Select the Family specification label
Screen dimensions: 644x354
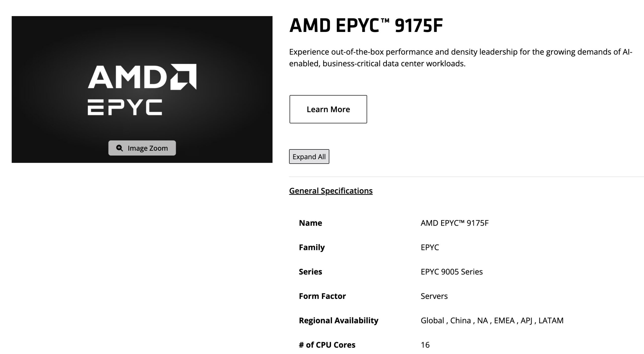coord(312,247)
